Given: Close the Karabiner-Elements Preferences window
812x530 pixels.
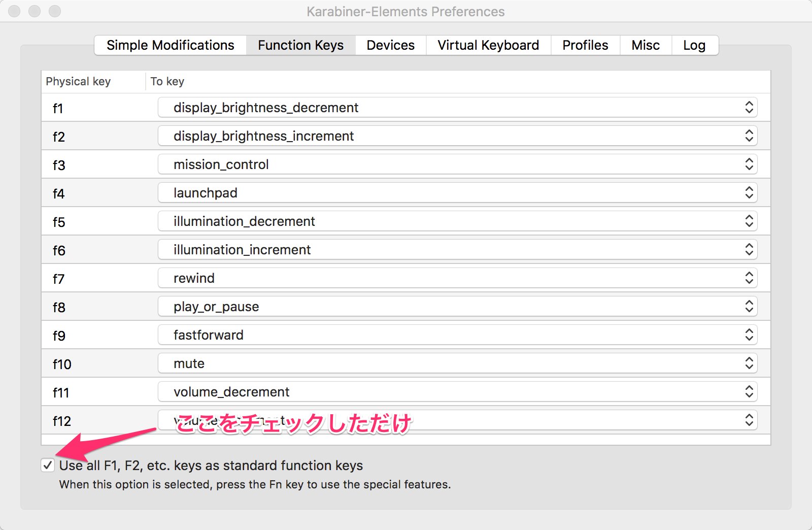Looking at the screenshot, I should pyautogui.click(x=15, y=11).
